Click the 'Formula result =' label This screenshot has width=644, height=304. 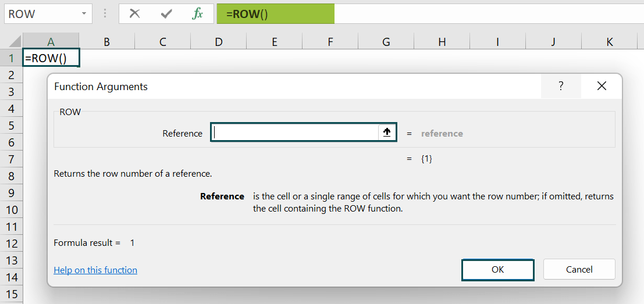click(x=87, y=243)
